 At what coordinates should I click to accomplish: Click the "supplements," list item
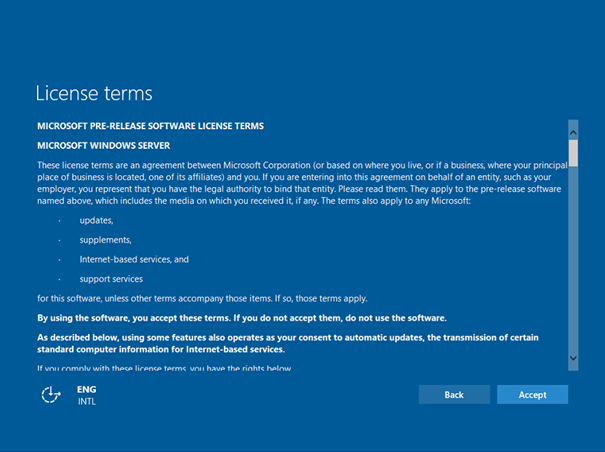tap(106, 240)
